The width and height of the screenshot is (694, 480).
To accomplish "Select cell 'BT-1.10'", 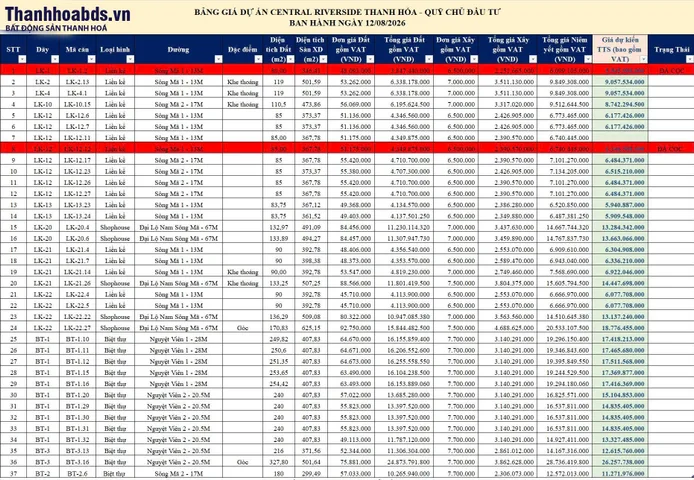I will (77, 339).
